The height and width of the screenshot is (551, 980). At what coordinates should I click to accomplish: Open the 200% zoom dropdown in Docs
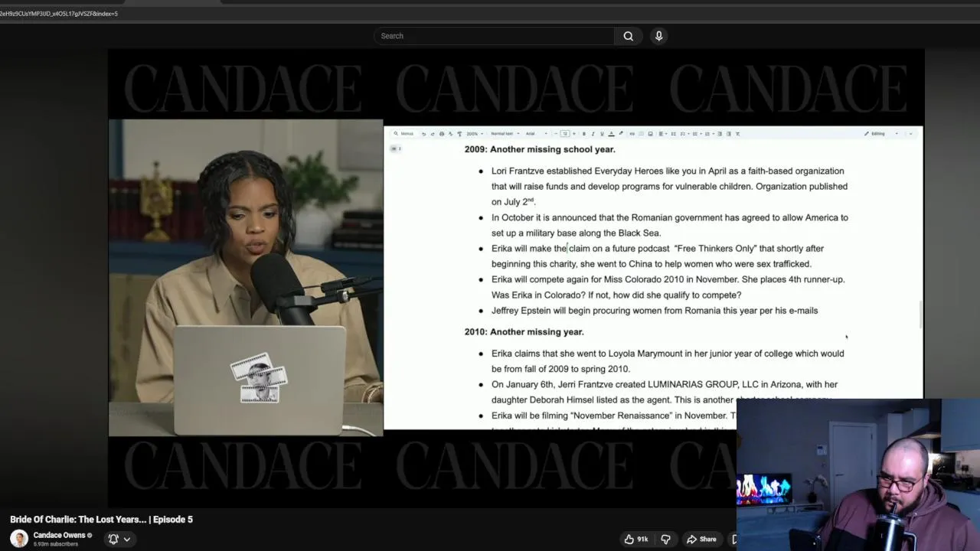point(475,133)
